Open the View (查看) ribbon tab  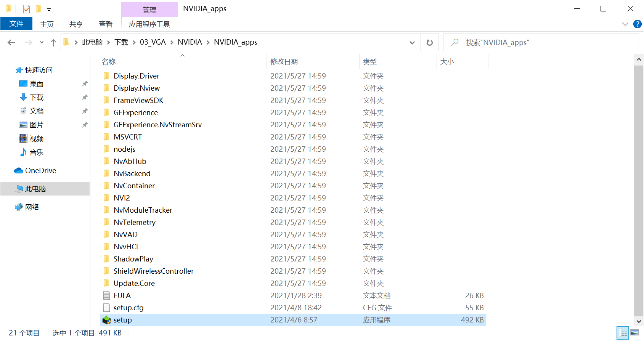(106, 24)
